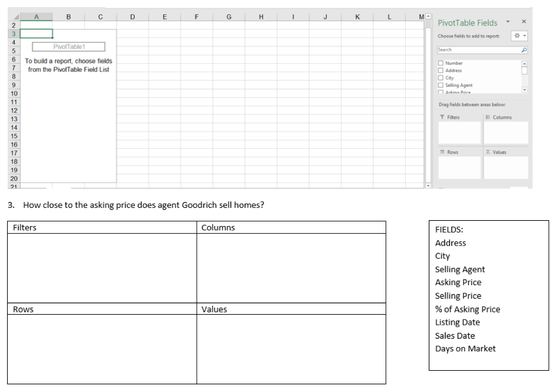Click inside the Search fields box

click(x=471, y=50)
